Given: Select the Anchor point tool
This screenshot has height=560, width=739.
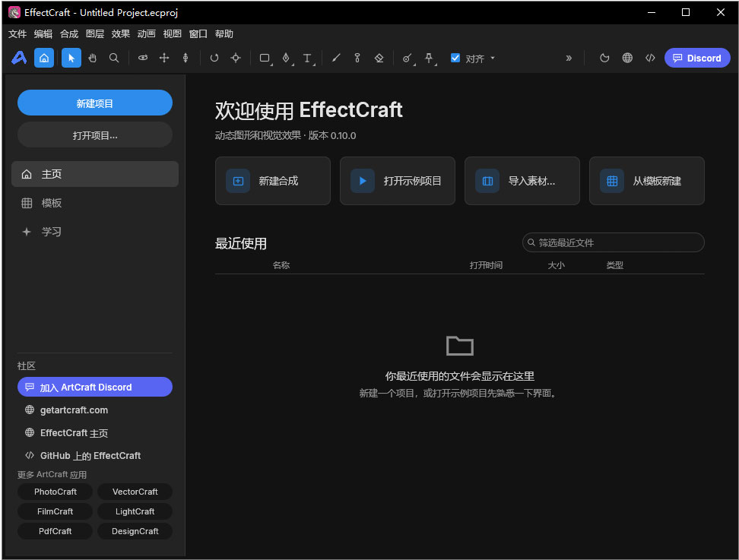Looking at the screenshot, I should click(236, 58).
